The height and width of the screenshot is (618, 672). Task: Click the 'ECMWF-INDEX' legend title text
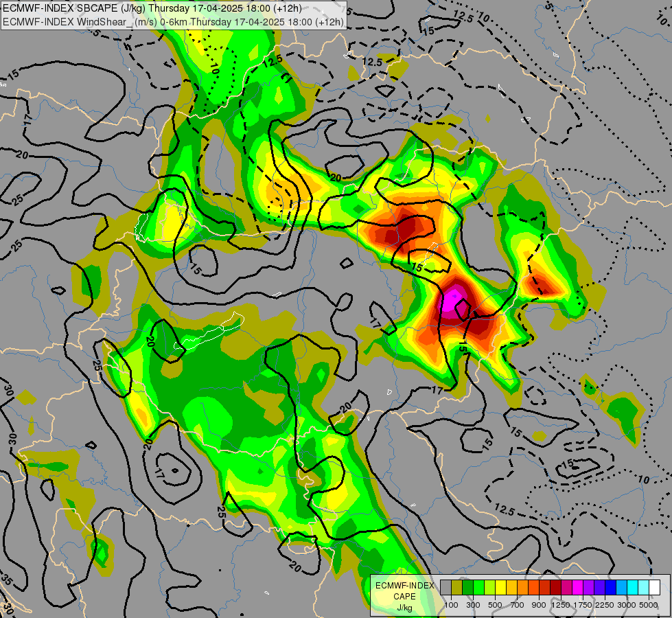pos(404,586)
